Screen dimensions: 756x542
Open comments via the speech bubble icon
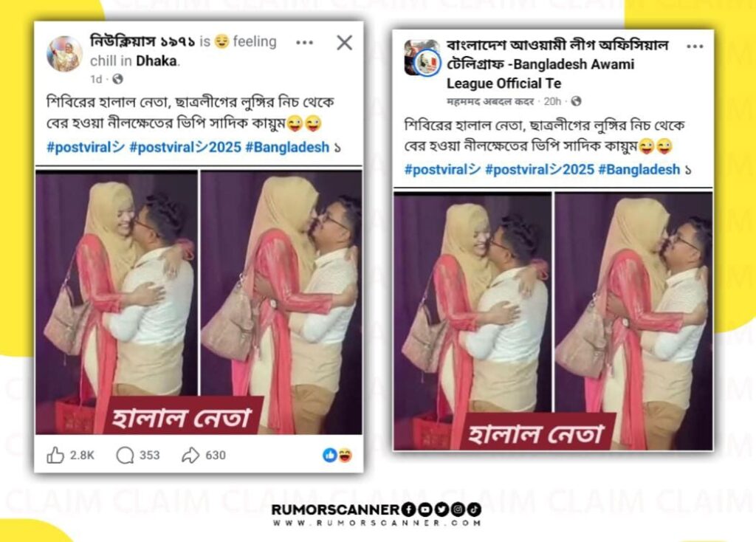pyautogui.click(x=125, y=455)
